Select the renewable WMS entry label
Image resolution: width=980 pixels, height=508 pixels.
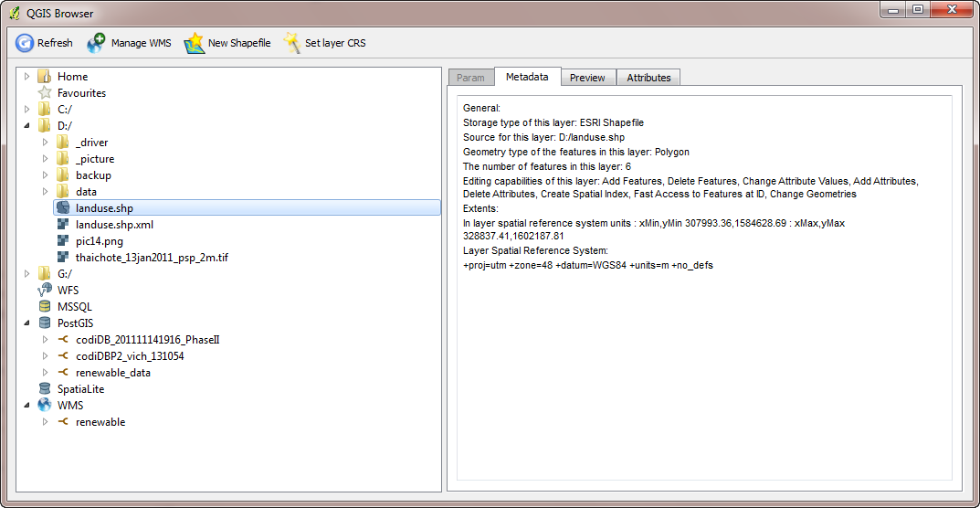pyautogui.click(x=100, y=422)
